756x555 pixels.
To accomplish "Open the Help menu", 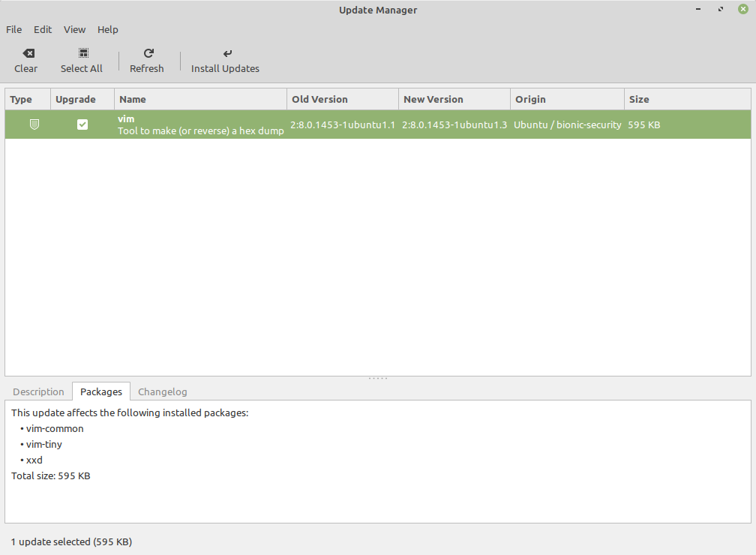I will point(107,29).
